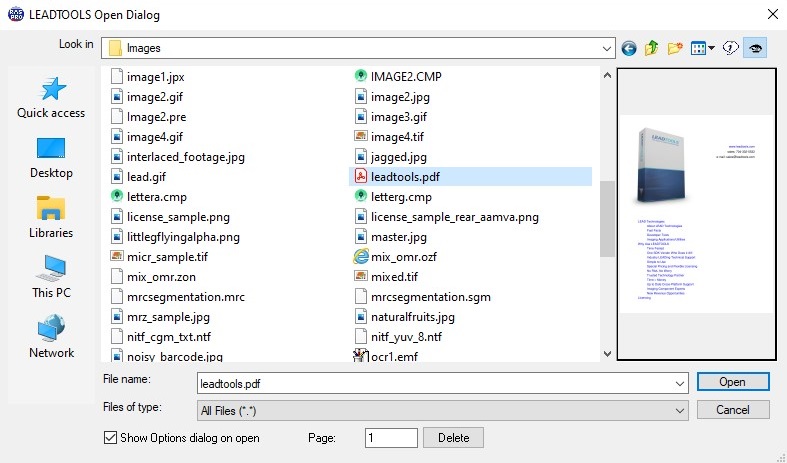This screenshot has height=463, width=787.
Task: Select the file named nitf_cgm_txt.ntf
Action: click(x=169, y=336)
